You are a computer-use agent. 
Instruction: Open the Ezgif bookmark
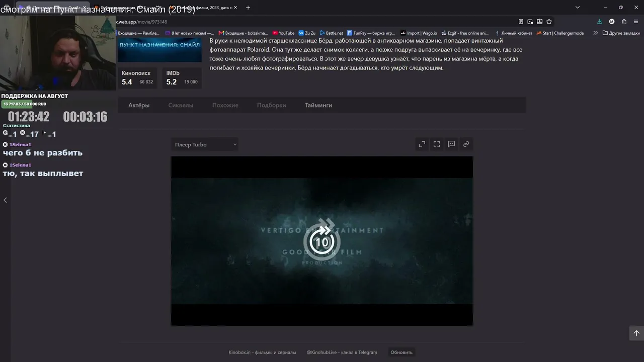click(464, 33)
